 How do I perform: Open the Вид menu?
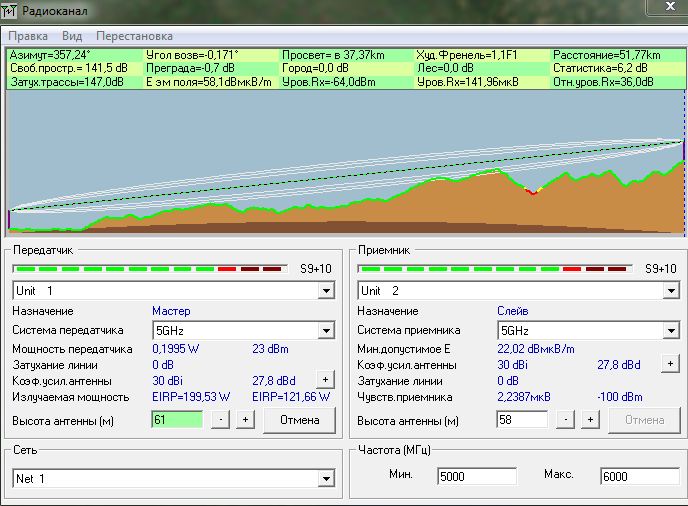[73, 35]
